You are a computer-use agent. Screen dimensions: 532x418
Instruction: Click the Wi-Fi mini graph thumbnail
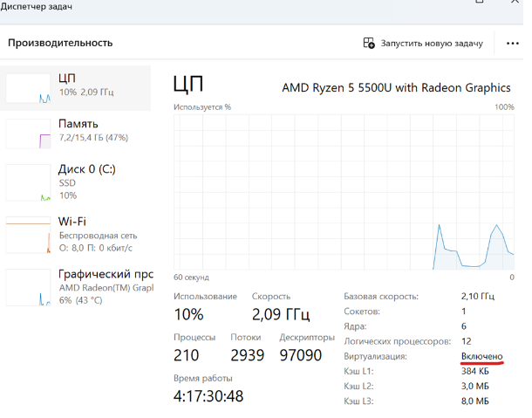pos(28,235)
